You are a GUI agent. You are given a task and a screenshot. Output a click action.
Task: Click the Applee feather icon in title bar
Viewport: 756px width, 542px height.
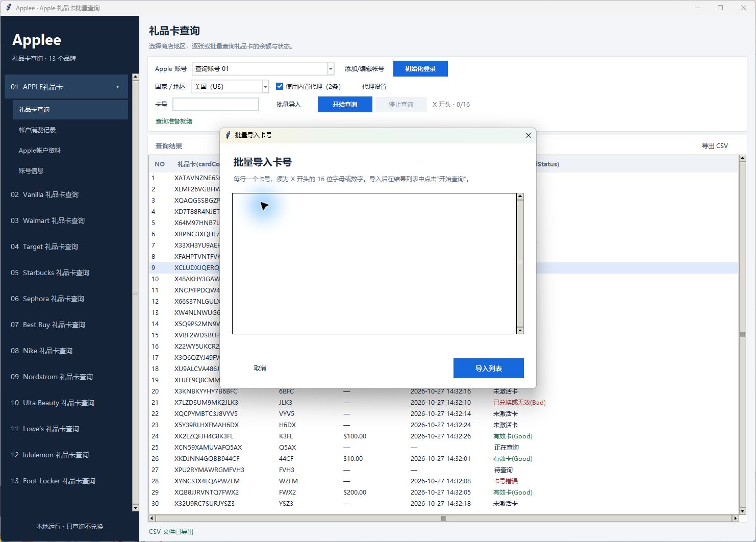[8, 8]
